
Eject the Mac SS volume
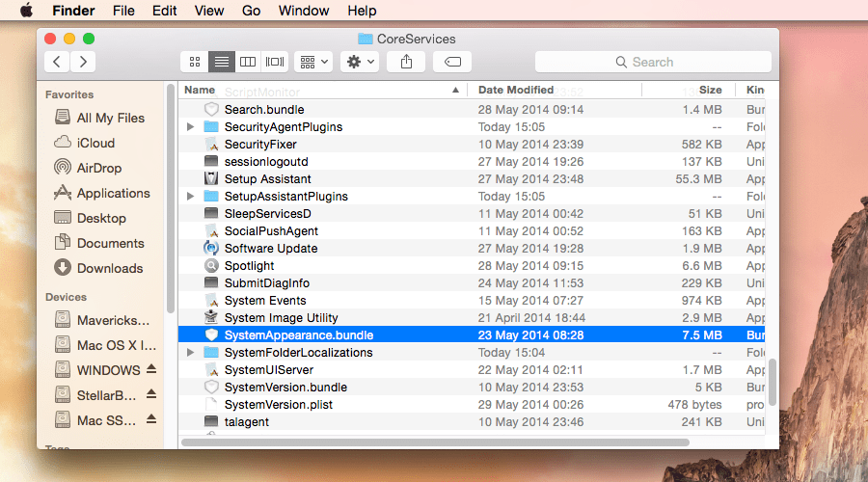[151, 419]
